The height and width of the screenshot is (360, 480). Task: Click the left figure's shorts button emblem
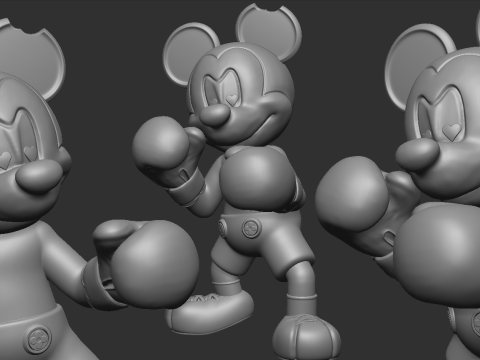pos(37,339)
